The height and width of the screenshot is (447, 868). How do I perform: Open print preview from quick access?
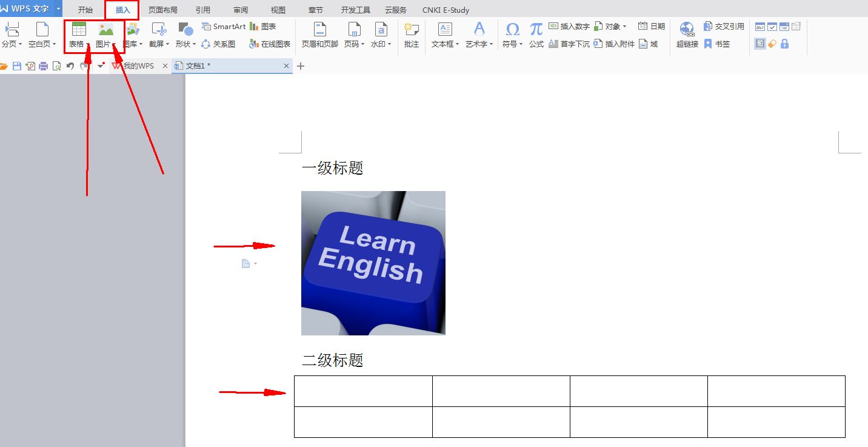[56, 66]
